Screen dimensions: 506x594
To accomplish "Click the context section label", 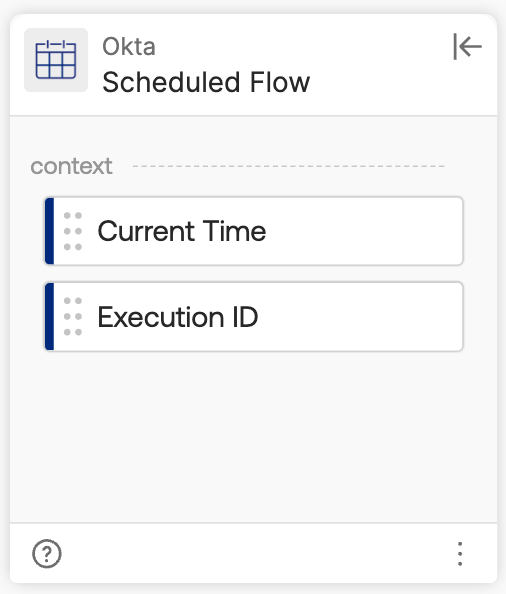I will [71, 166].
